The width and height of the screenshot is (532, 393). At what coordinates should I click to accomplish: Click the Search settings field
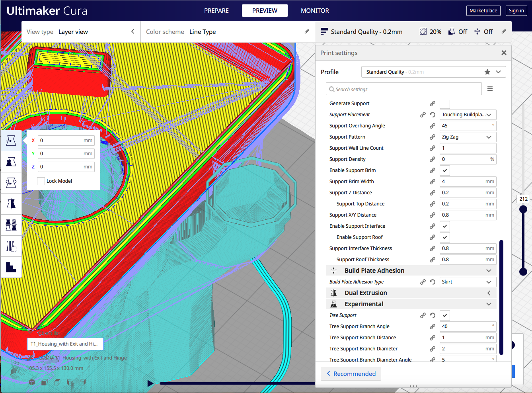(403, 89)
